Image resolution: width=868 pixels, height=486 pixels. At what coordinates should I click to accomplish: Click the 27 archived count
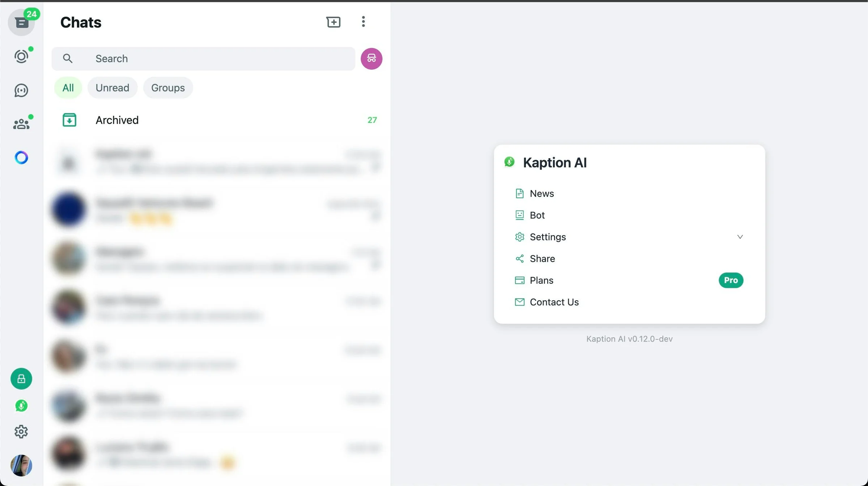tap(372, 120)
